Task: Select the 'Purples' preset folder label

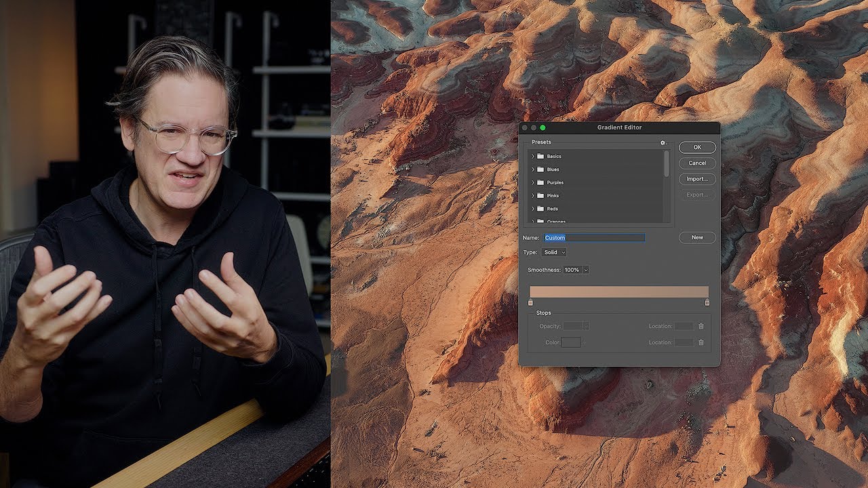Action: point(555,182)
